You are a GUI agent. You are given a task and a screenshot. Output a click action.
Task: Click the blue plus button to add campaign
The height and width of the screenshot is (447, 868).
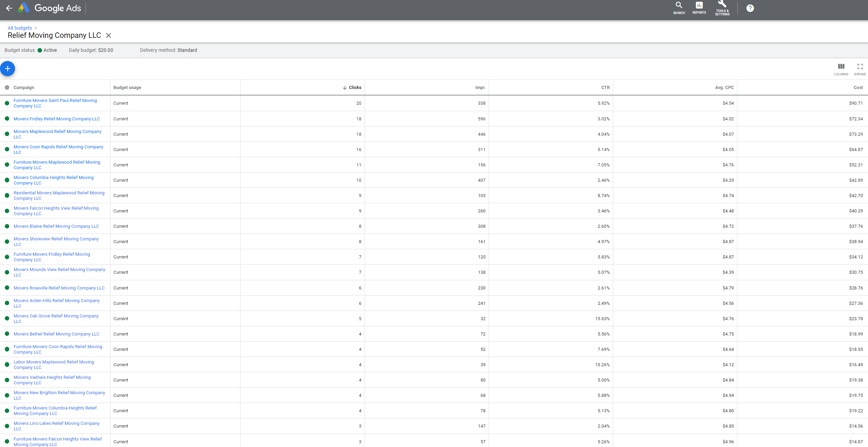pyautogui.click(x=8, y=68)
